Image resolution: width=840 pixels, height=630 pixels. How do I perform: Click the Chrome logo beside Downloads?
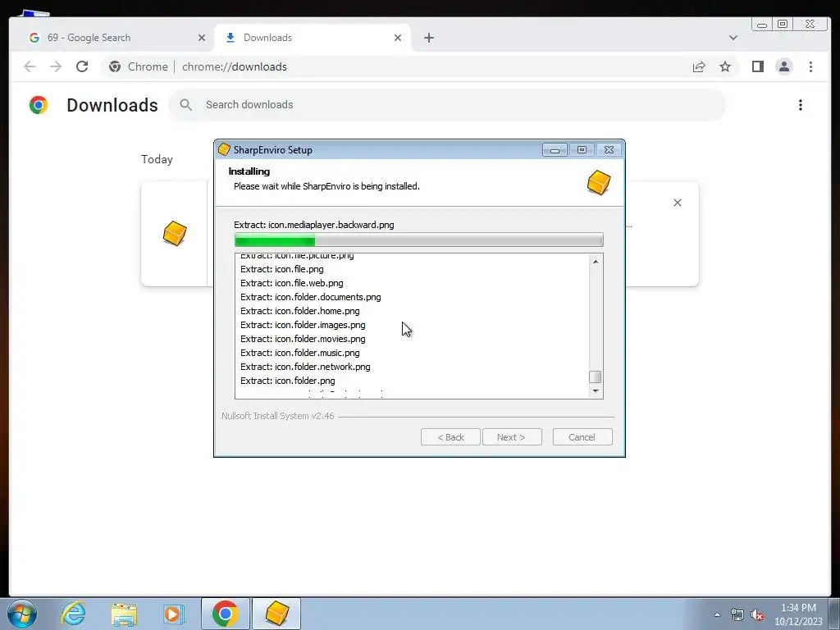(39, 104)
